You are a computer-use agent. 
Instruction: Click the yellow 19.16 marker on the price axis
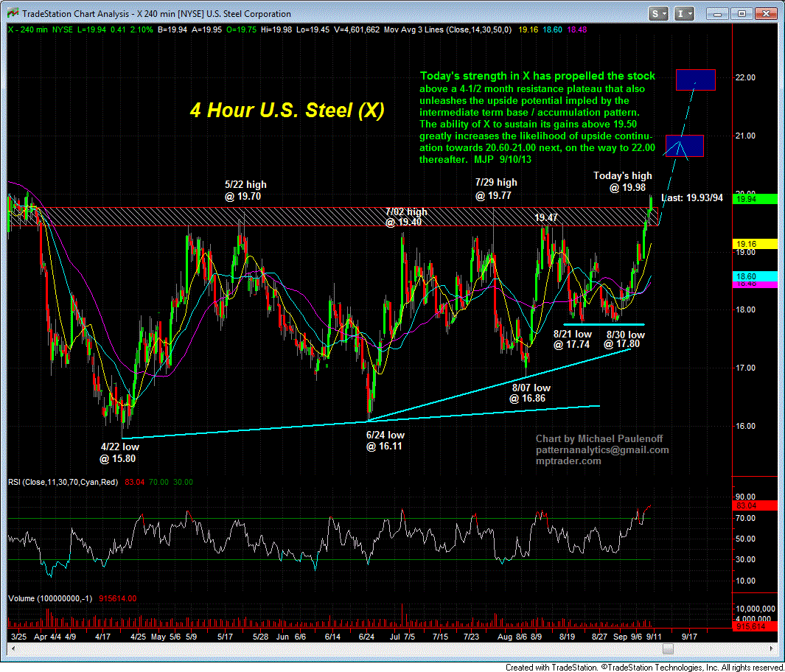[755, 244]
